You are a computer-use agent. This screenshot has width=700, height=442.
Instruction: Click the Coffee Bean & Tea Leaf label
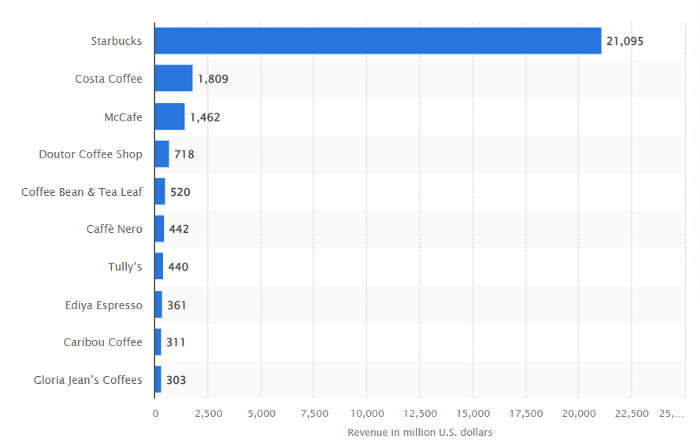point(82,192)
